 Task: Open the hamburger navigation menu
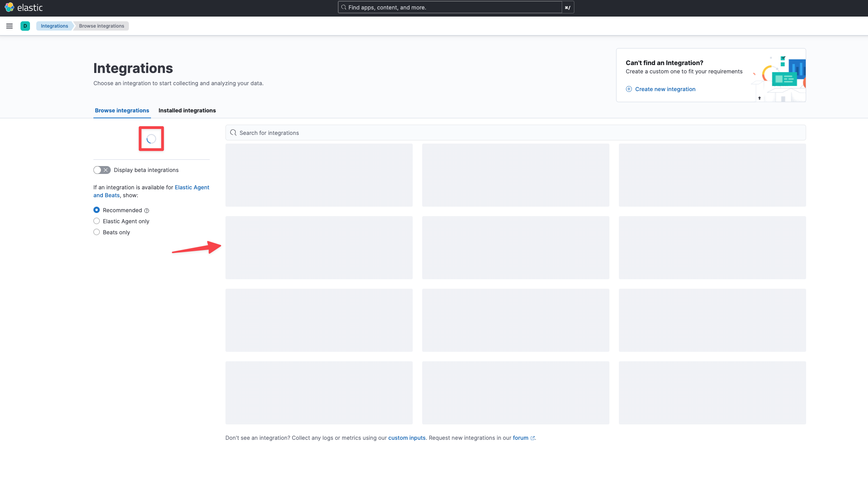click(x=9, y=26)
